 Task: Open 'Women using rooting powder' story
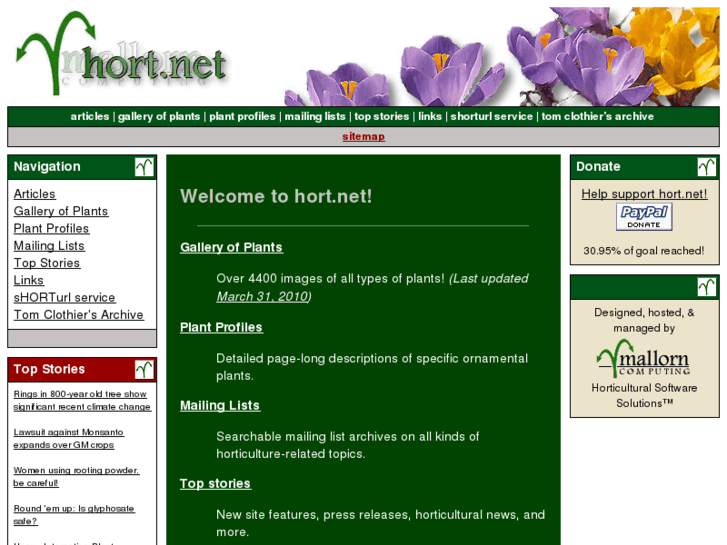click(76, 476)
